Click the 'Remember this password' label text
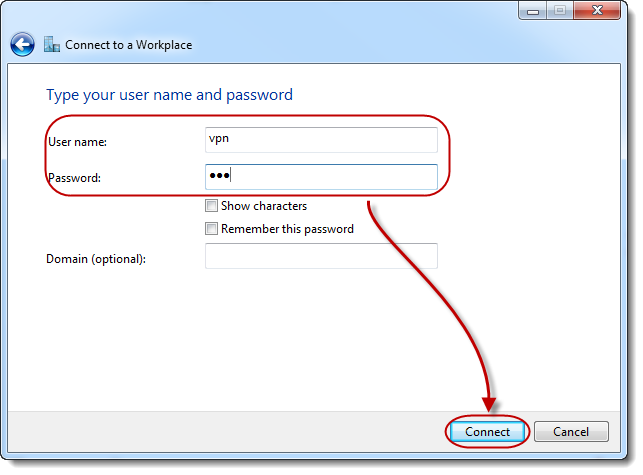Image resolution: width=643 pixels, height=475 pixels. click(x=287, y=229)
